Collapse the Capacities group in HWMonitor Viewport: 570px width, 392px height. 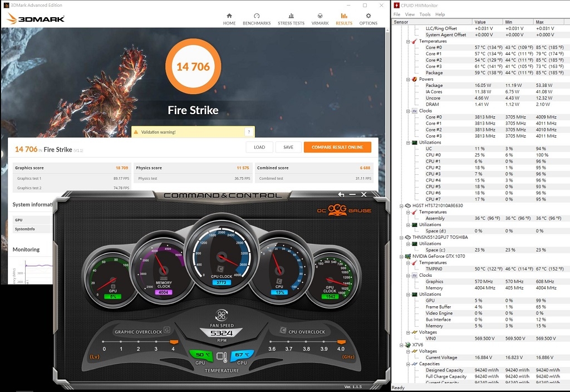pos(408,364)
